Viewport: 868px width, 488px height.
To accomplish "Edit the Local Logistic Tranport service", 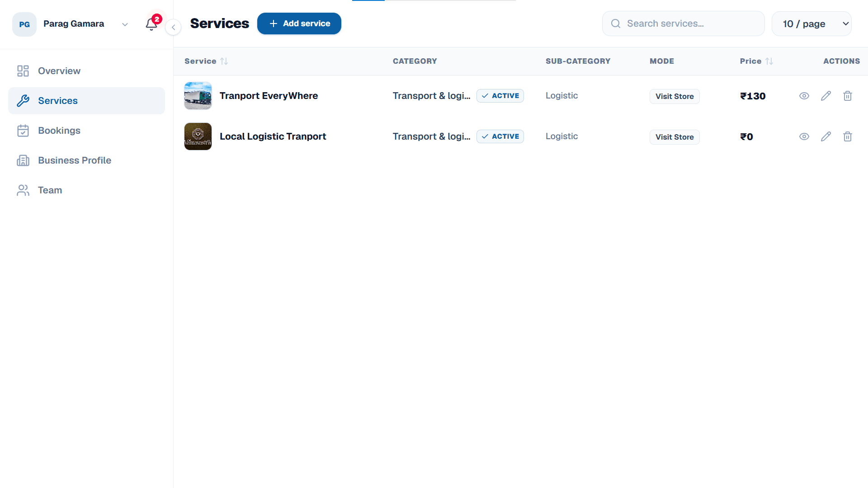I will pos(826,136).
